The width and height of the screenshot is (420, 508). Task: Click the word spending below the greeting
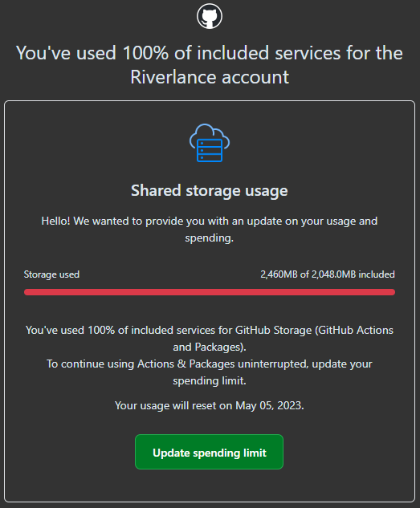tap(209, 238)
